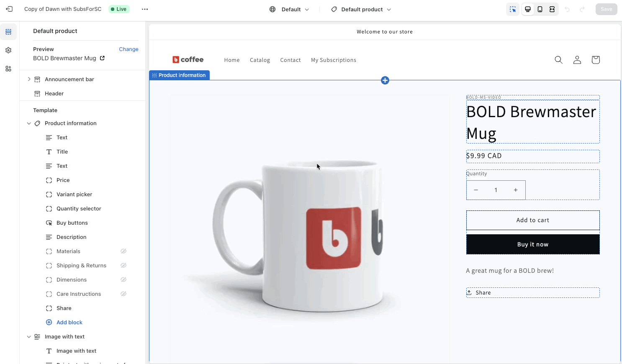Click the minus quantity decrease button
622x364 pixels.
(x=476, y=190)
